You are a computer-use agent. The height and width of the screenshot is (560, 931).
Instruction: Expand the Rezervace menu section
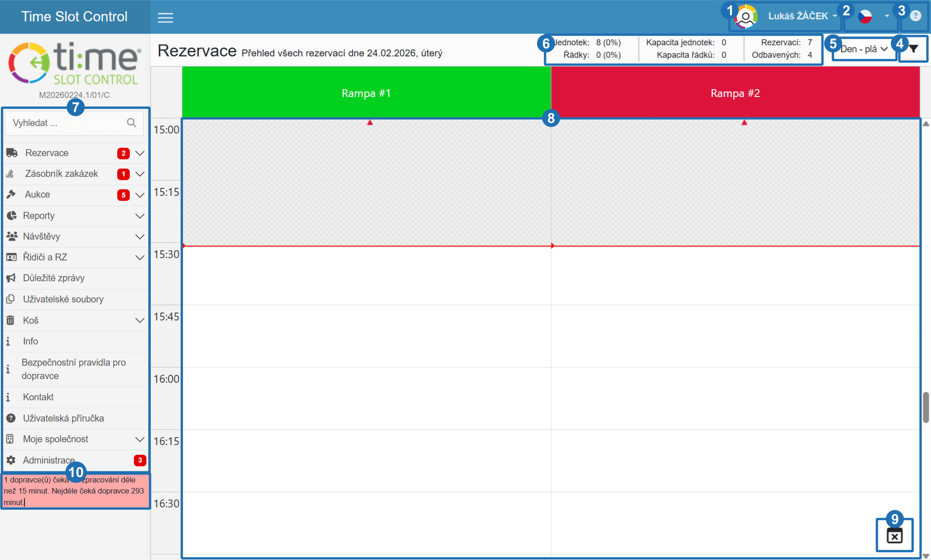(x=47, y=153)
